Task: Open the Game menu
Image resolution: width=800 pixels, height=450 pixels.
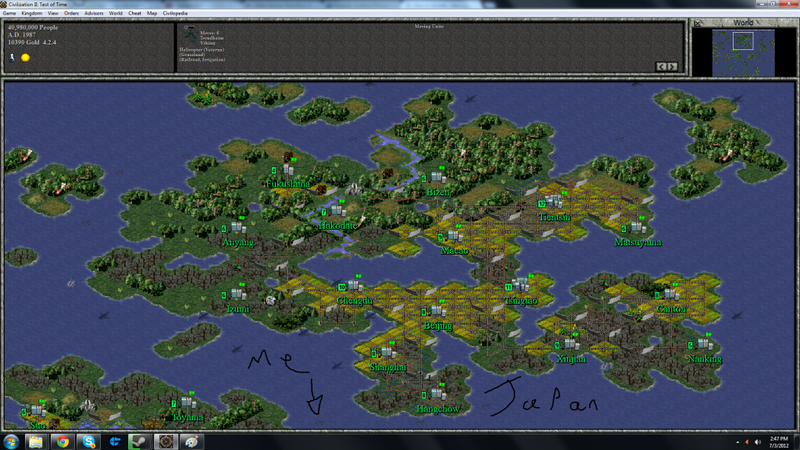Action: pyautogui.click(x=10, y=13)
